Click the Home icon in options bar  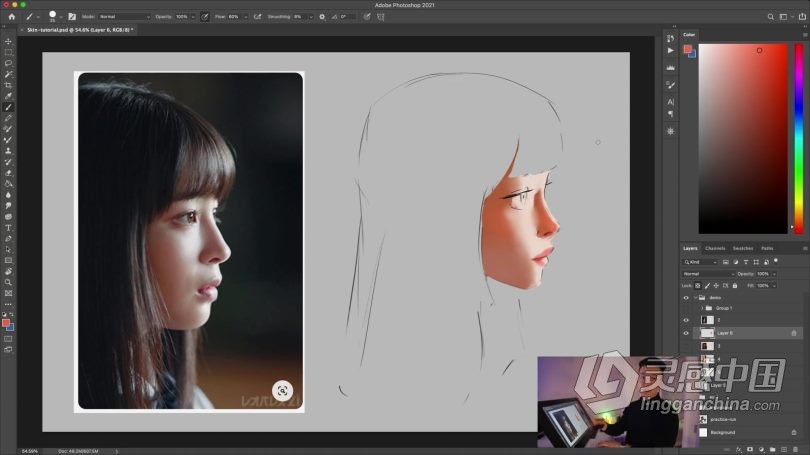pyautogui.click(x=11, y=17)
